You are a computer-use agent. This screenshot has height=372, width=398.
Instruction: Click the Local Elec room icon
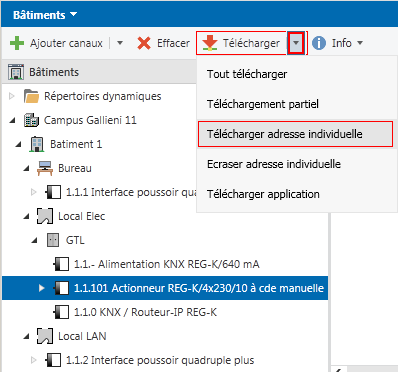coord(45,216)
